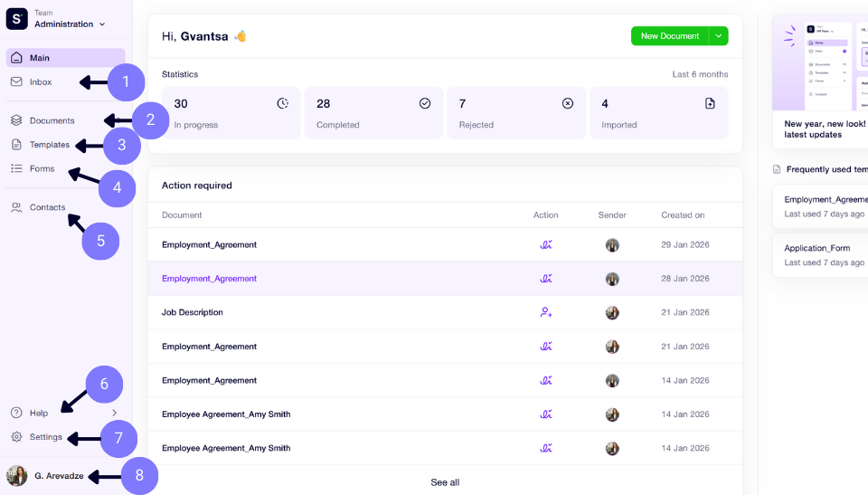Click the green New Document button
The image size is (868, 495).
pyautogui.click(x=670, y=36)
